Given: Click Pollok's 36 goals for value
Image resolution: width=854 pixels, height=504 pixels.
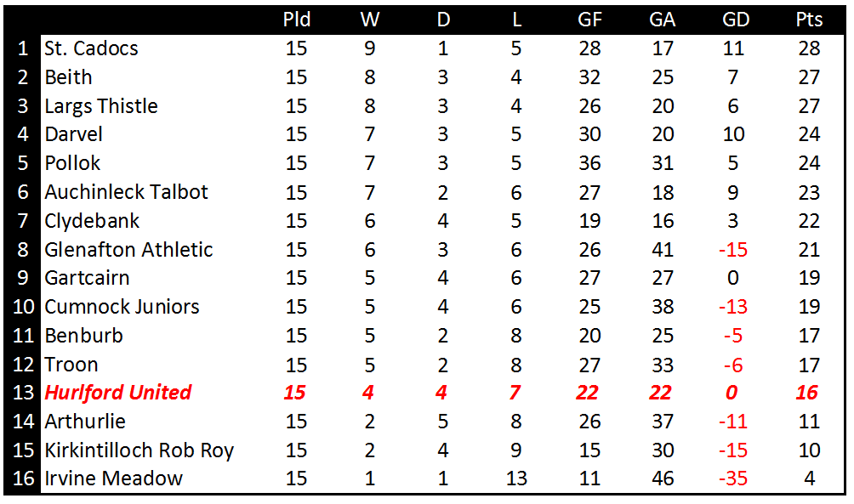Looking at the screenshot, I should click(589, 163).
